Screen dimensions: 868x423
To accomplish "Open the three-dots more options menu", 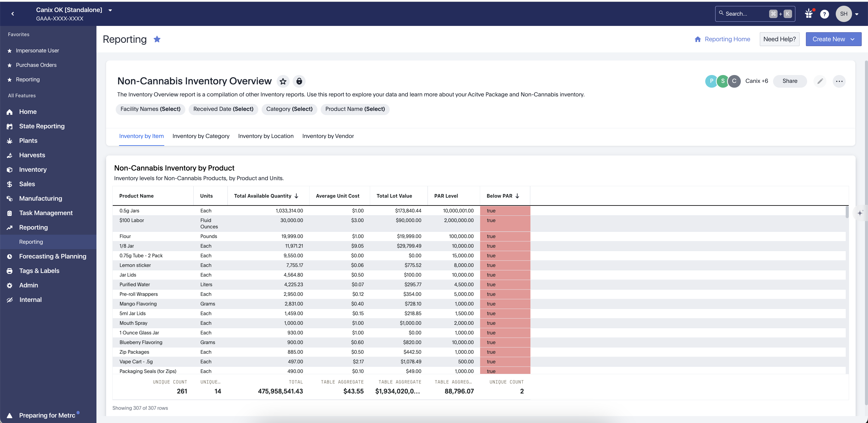I will (839, 81).
